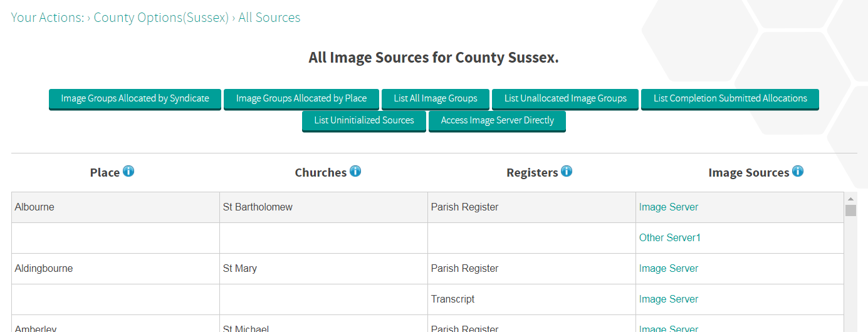Open Image Server link in Transcript row
868x332 pixels.
coord(669,299)
